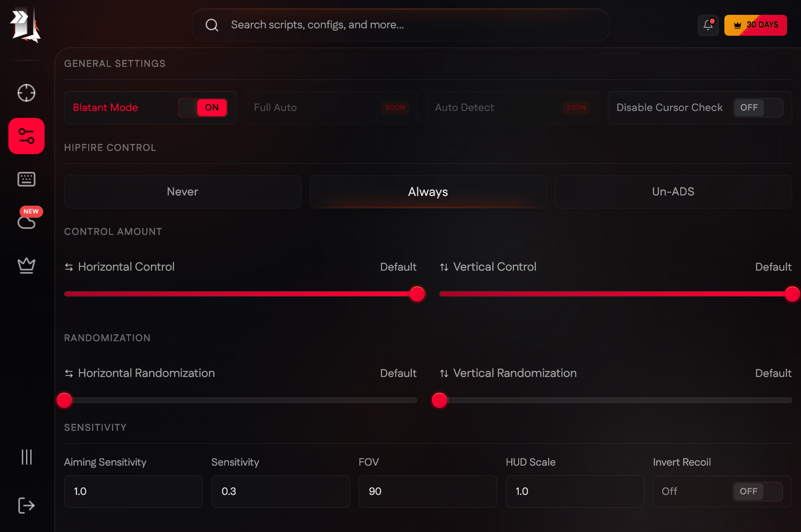Click the 30 DAYS subscription button

755,25
